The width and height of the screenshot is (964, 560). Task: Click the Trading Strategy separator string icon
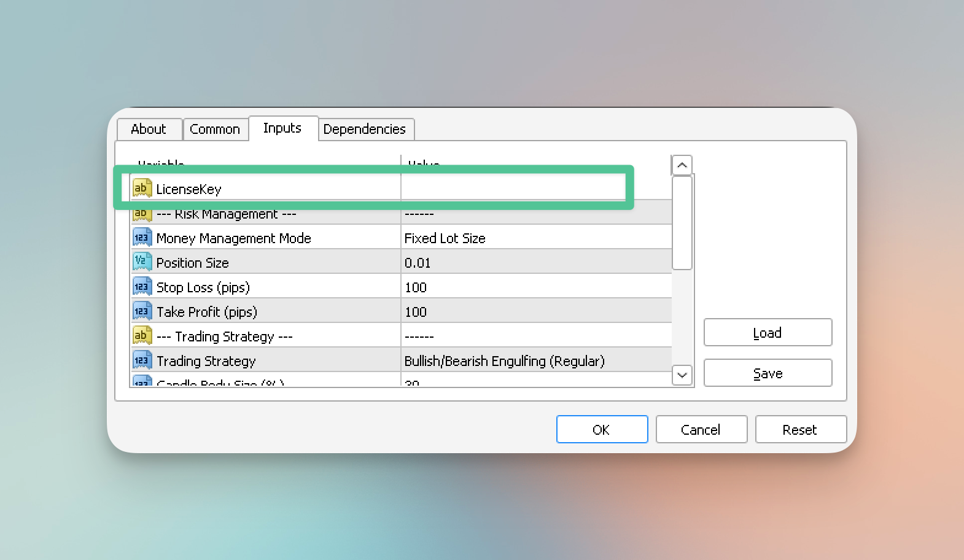142,336
